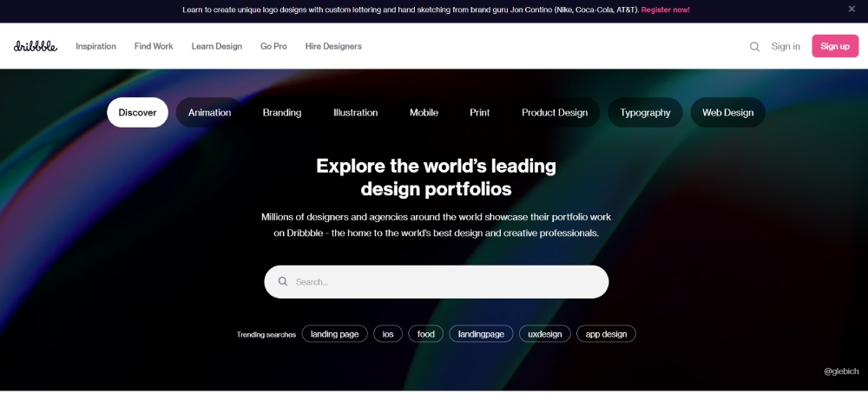868x400 pixels.
Task: Choose the uxdesign trending search
Action: click(x=545, y=334)
